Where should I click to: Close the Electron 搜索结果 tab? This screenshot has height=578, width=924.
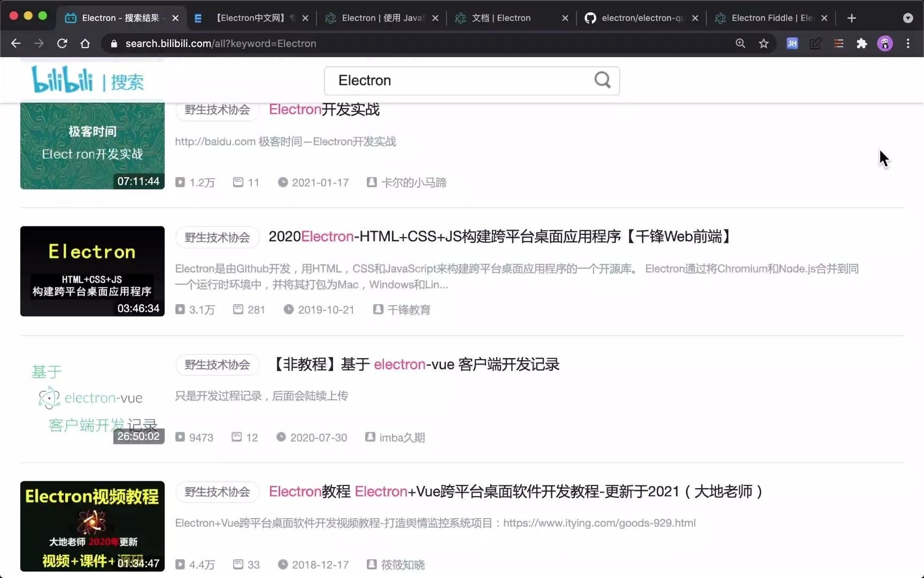(x=175, y=18)
